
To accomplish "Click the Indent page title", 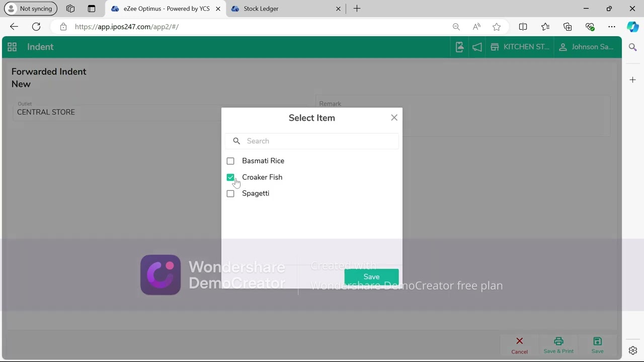I will 40,47.
